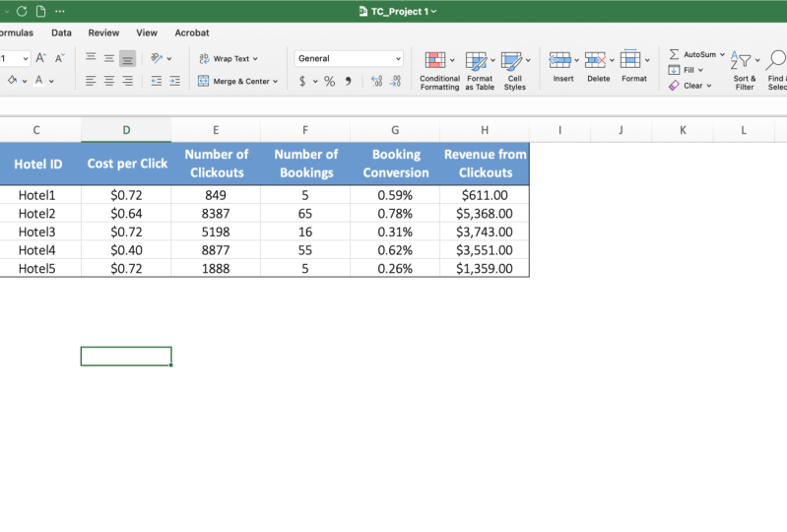Select the cell containing $0.40
This screenshot has width=787, height=532.
[126, 250]
